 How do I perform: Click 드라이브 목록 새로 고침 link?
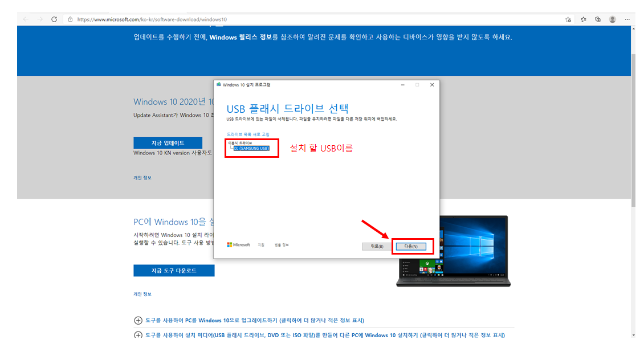point(248,134)
